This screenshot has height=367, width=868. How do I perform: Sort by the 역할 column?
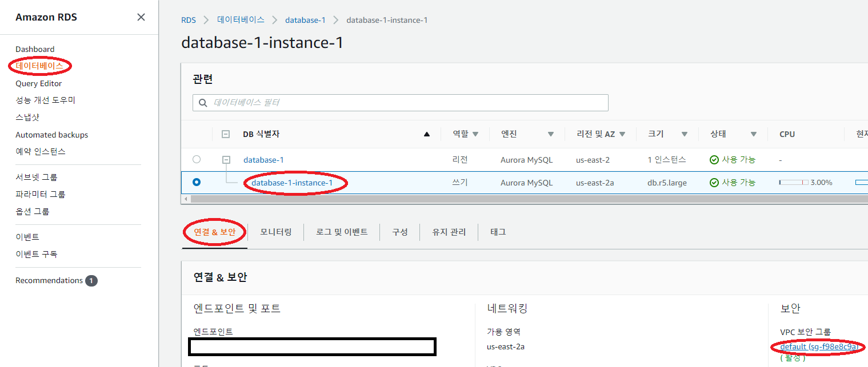pos(466,134)
